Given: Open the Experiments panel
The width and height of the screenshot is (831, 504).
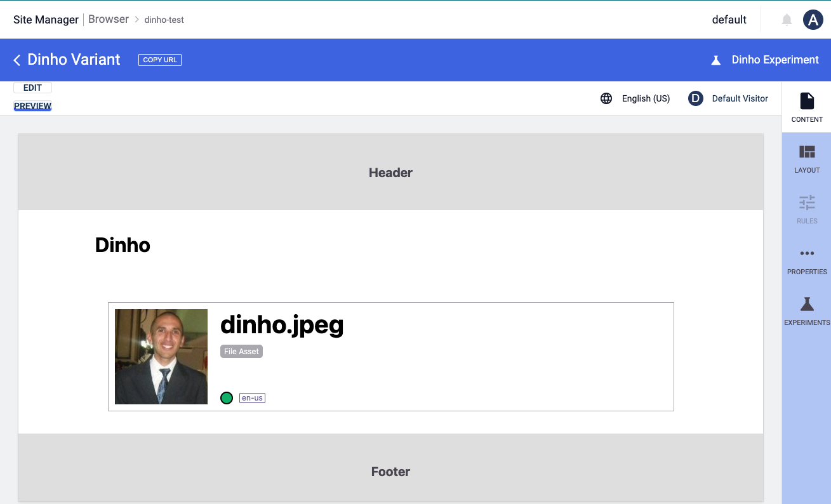Looking at the screenshot, I should 806,310.
